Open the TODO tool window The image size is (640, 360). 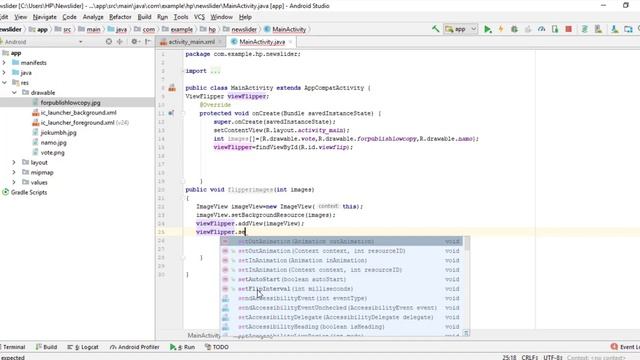click(217, 347)
